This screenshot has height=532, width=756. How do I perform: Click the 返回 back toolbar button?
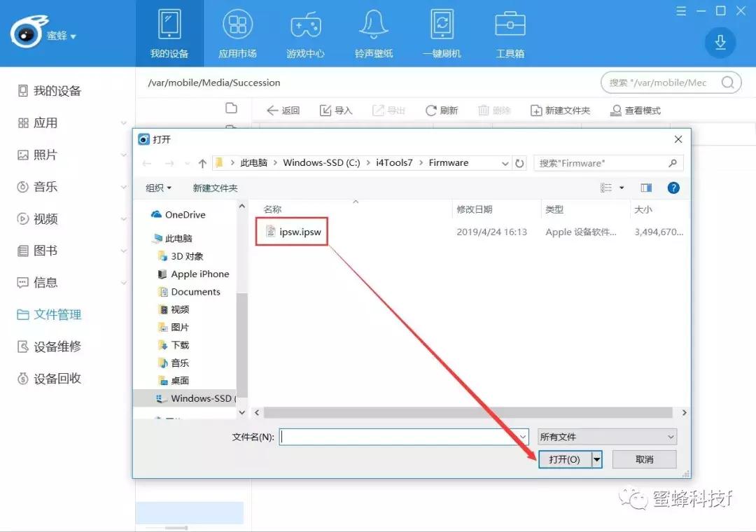283,111
